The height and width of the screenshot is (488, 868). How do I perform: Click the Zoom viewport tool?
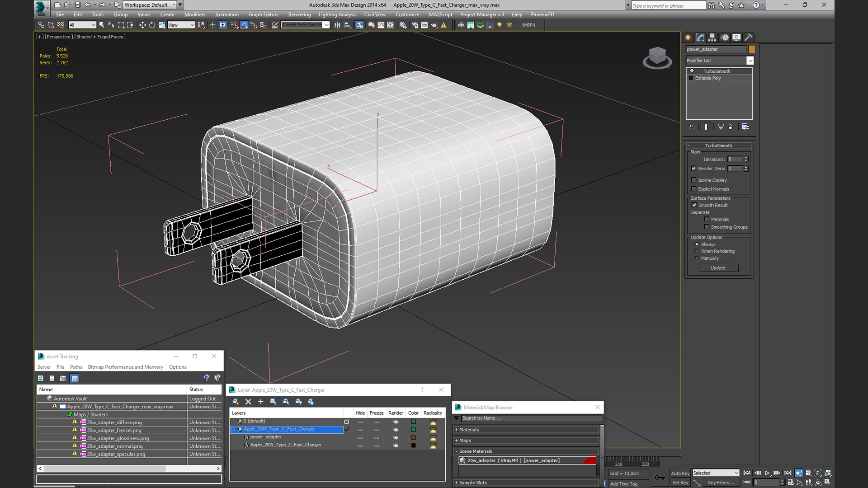(799, 473)
